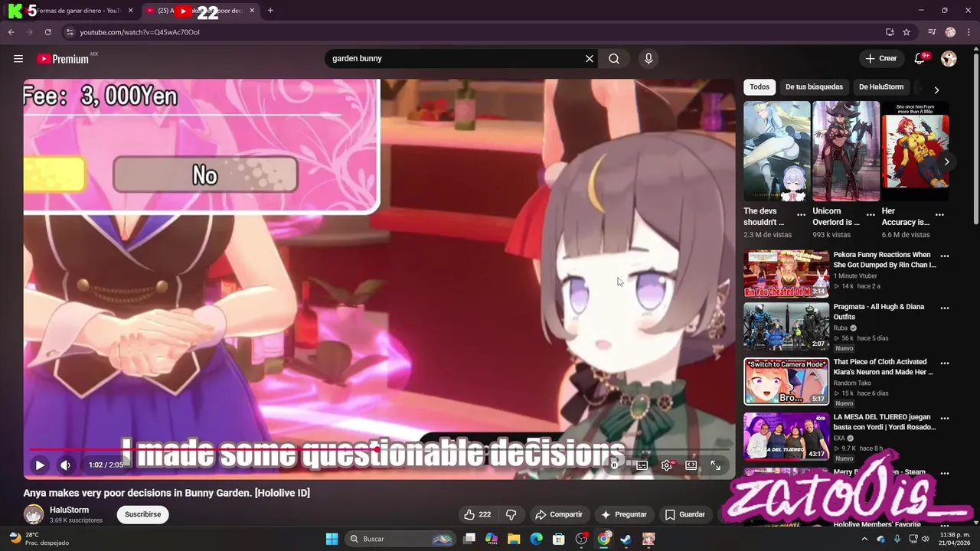Install the app via the address bar icon
The image size is (980, 551).
[x=890, y=32]
